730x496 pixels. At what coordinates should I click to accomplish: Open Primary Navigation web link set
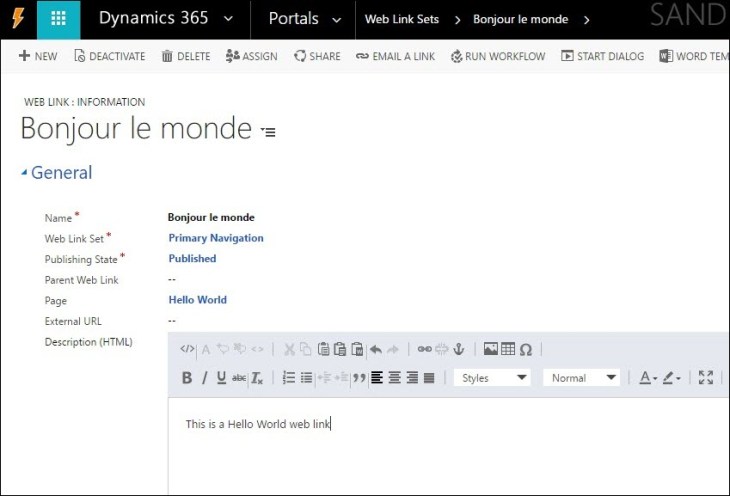click(216, 238)
